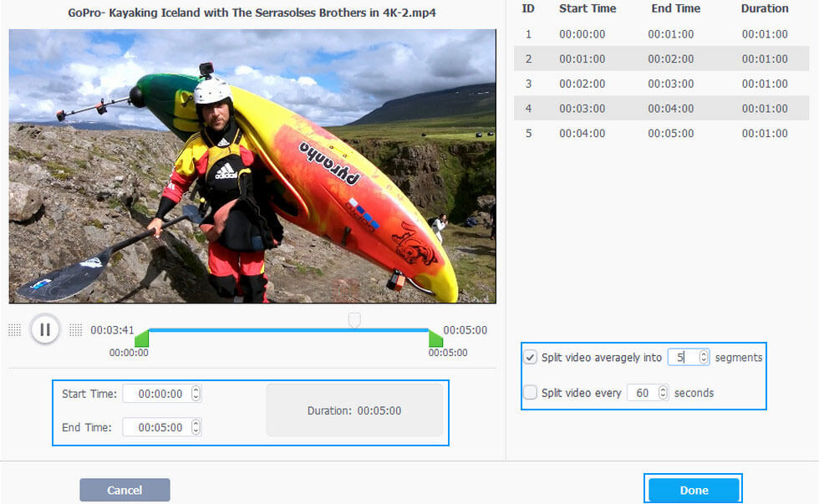Click the Cancel button

click(x=125, y=490)
